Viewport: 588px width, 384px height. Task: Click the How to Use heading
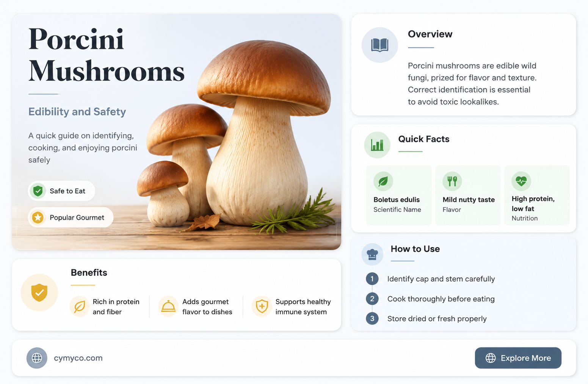415,249
